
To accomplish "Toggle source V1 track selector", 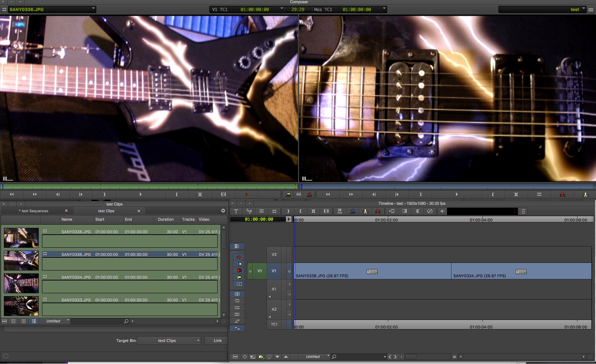I will click(x=260, y=271).
